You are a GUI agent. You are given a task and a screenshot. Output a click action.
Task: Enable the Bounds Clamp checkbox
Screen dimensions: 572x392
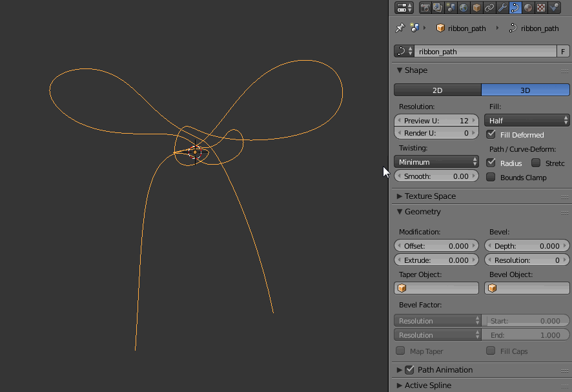pos(491,178)
